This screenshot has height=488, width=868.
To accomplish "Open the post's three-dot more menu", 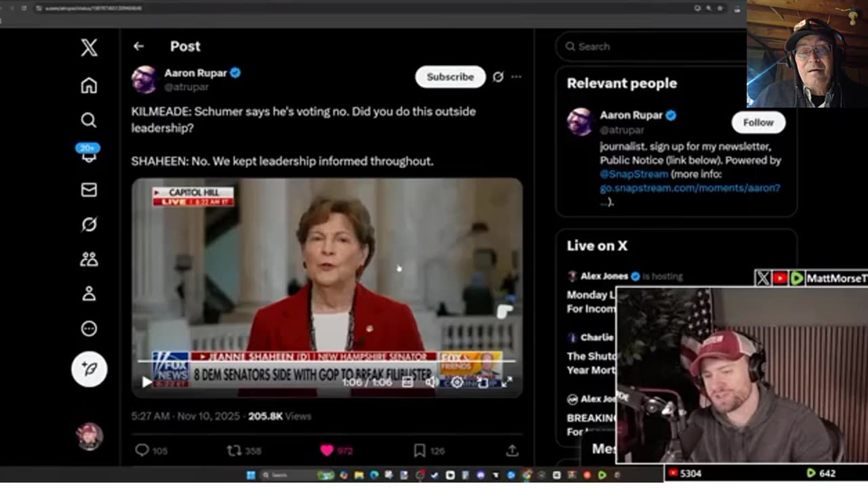I will [x=516, y=77].
